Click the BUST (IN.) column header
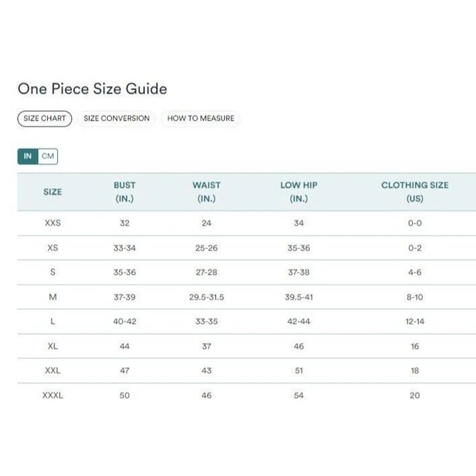The width and height of the screenshot is (476, 476). pos(125,192)
